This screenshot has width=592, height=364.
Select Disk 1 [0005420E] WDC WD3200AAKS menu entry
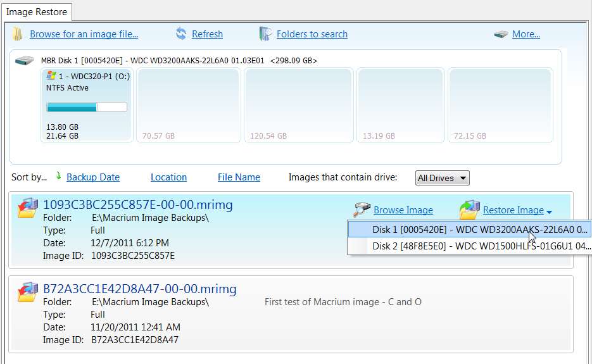[469, 230]
